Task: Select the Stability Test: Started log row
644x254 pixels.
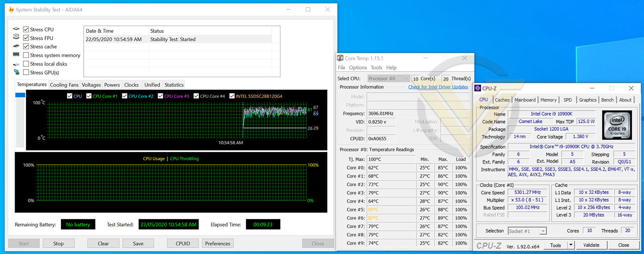Action: click(178, 39)
